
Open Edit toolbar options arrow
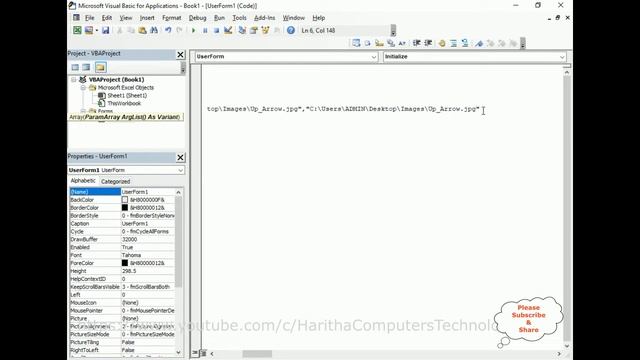point(523,44)
